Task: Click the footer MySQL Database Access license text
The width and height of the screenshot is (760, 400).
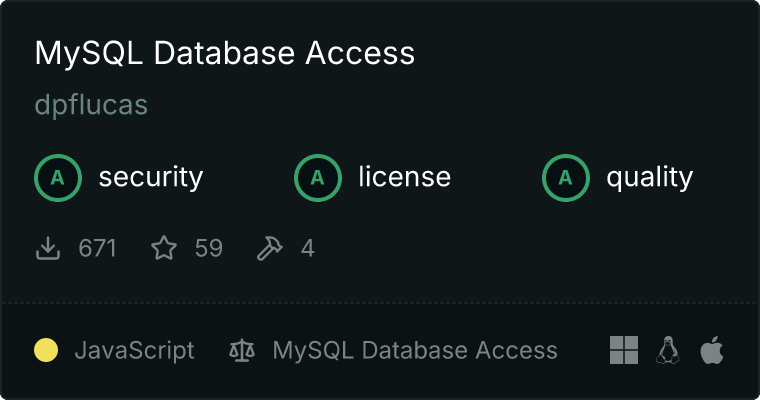Action: point(415,350)
